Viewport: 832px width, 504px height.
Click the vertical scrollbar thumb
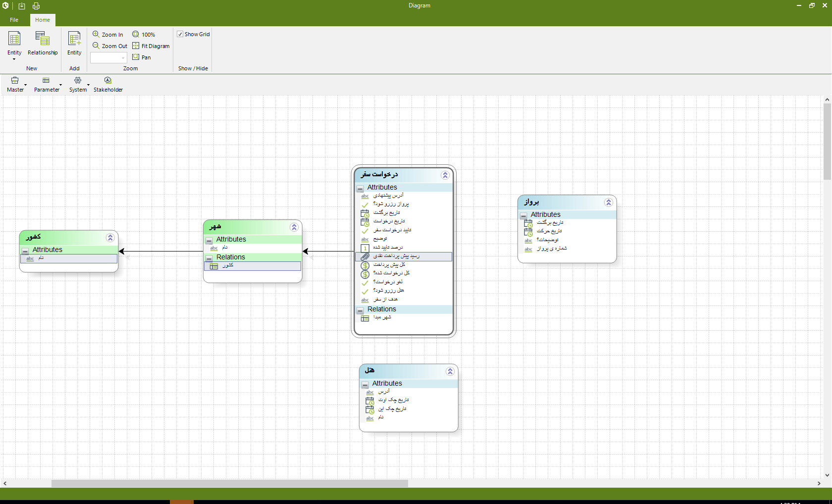coord(827,142)
